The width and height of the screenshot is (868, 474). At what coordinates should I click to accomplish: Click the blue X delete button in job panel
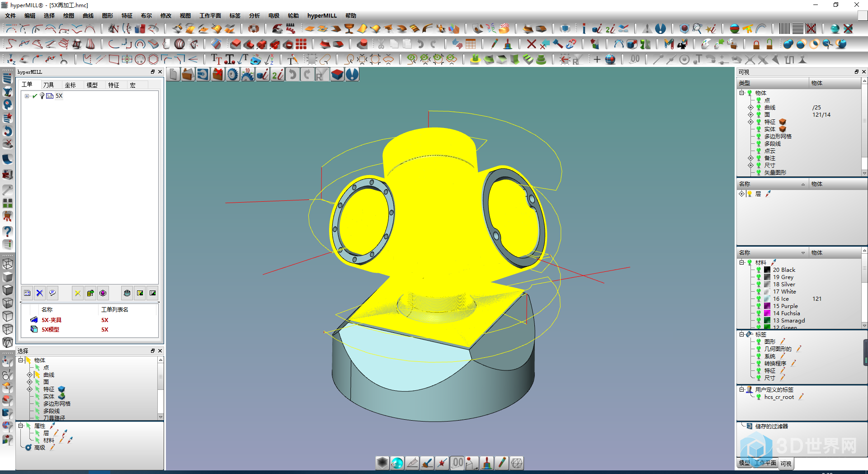(40, 293)
